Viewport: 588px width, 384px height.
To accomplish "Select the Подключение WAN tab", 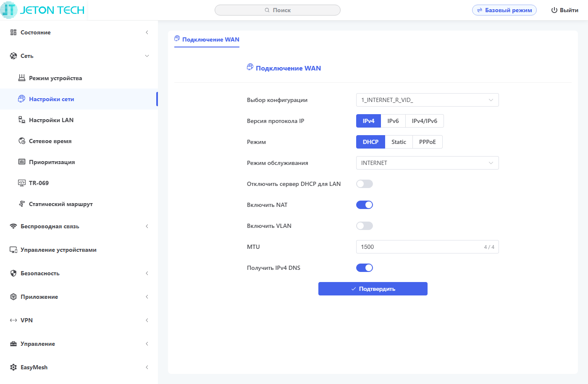I will point(207,39).
